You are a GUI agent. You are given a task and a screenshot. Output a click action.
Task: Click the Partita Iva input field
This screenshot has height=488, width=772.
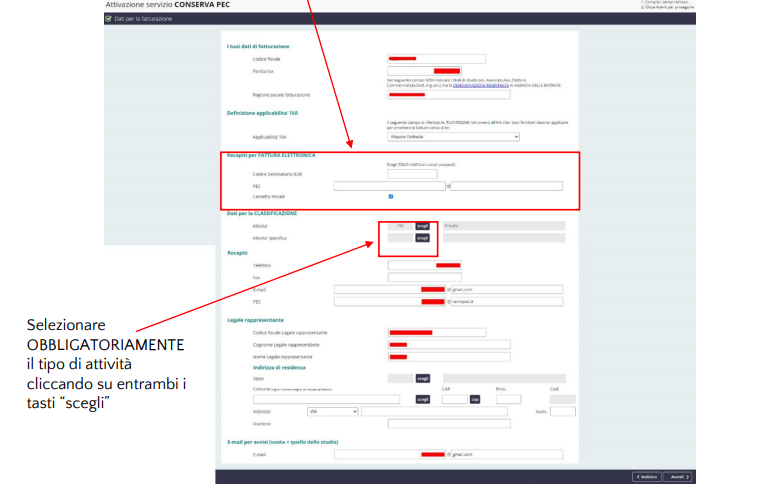tap(424, 71)
